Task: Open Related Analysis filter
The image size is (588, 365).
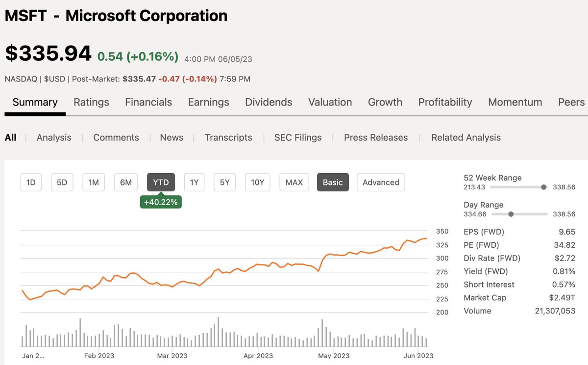Action: click(x=466, y=137)
